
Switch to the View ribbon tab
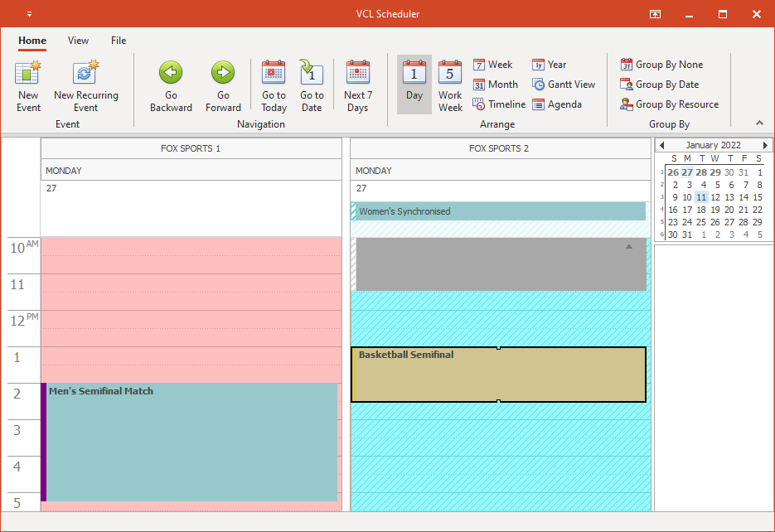pyautogui.click(x=78, y=40)
